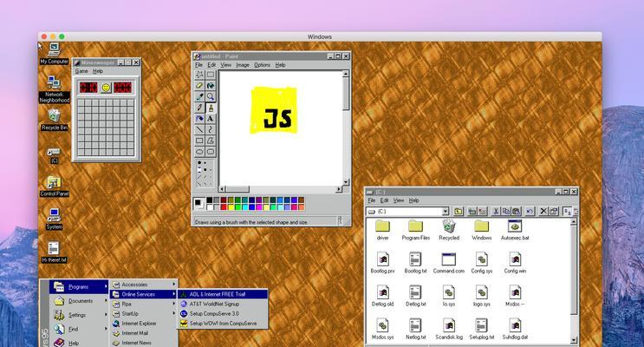
Task: Open the Find submenu in Start menu
Action: (79, 329)
